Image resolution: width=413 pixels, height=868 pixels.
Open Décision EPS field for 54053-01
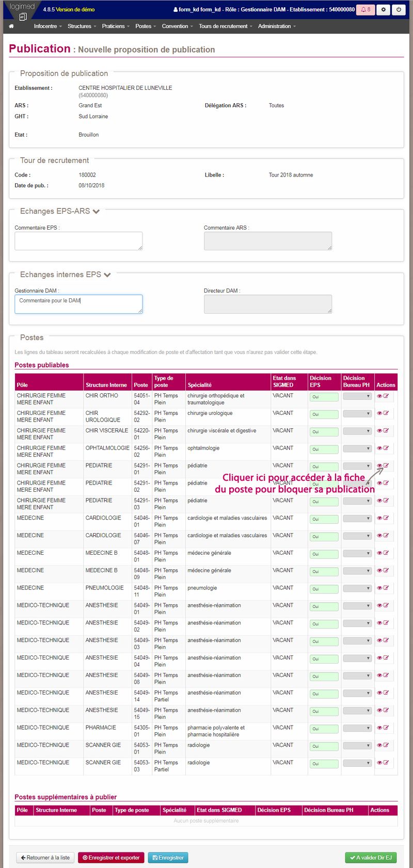[324, 746]
